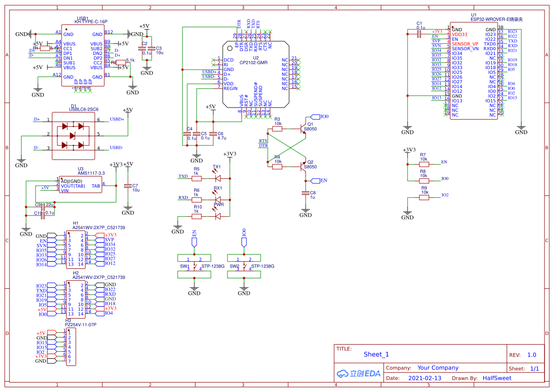
Task: Select the R6 1k resistor symbol
Action: tap(197, 200)
